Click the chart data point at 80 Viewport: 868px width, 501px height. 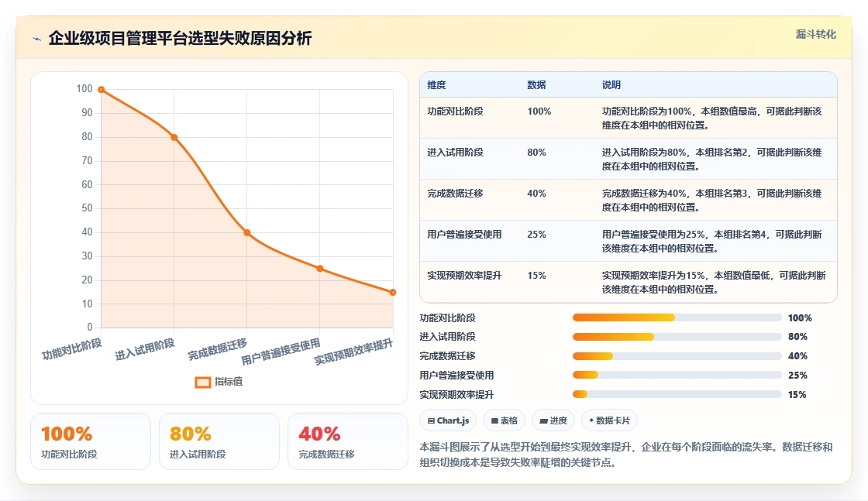point(174,137)
